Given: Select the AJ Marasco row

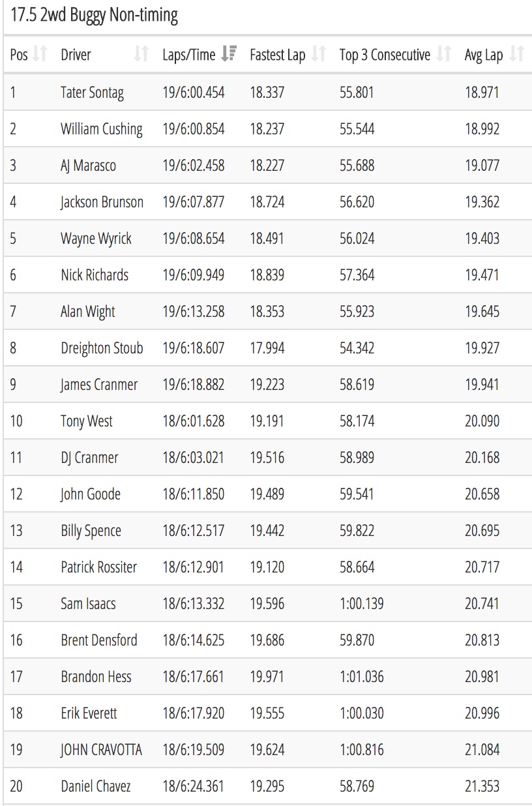Looking at the screenshot, I should coord(266,166).
